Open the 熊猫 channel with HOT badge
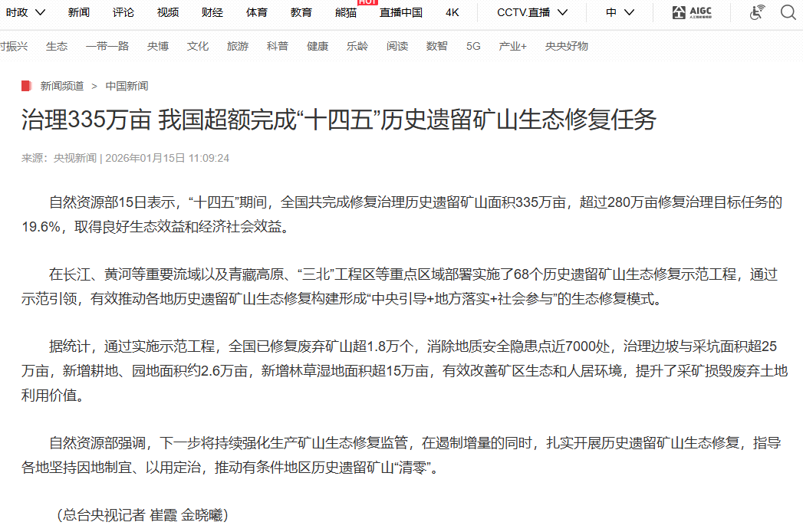The height and width of the screenshot is (532, 803). point(346,12)
